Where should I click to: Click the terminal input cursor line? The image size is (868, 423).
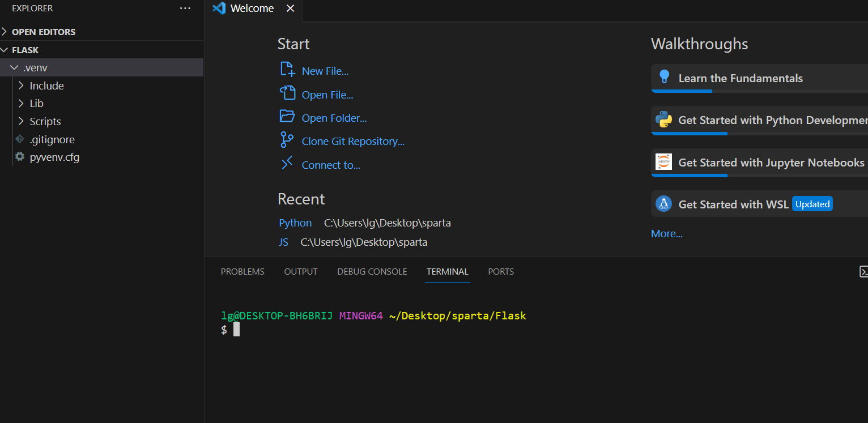coord(236,330)
